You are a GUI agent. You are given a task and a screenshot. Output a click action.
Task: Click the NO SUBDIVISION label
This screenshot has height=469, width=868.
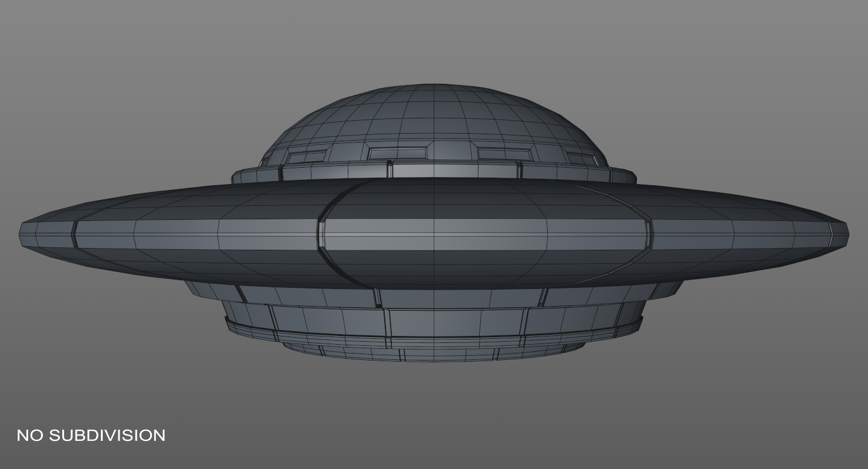click(91, 436)
